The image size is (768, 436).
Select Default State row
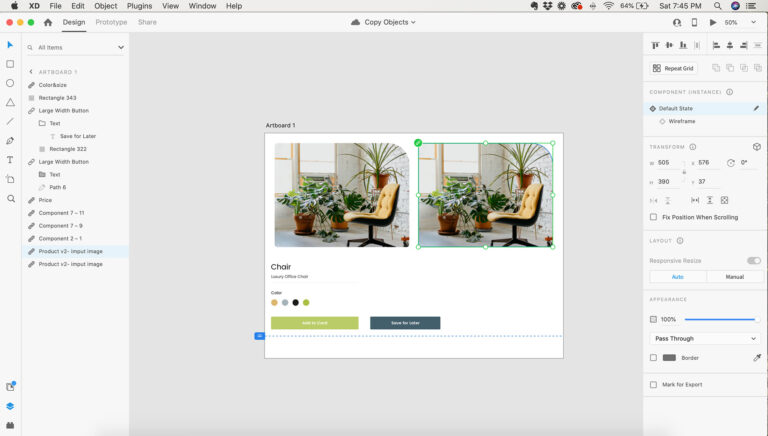coord(704,108)
